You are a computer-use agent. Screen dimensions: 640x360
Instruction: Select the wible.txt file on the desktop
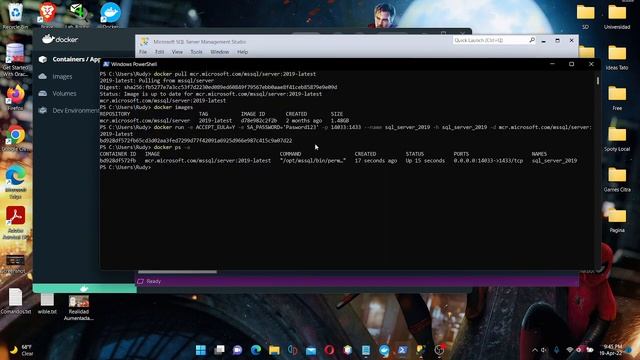[x=47, y=303]
